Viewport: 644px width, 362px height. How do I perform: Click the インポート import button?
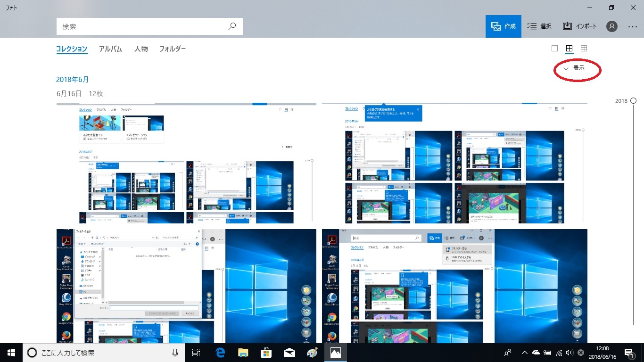[x=580, y=26]
